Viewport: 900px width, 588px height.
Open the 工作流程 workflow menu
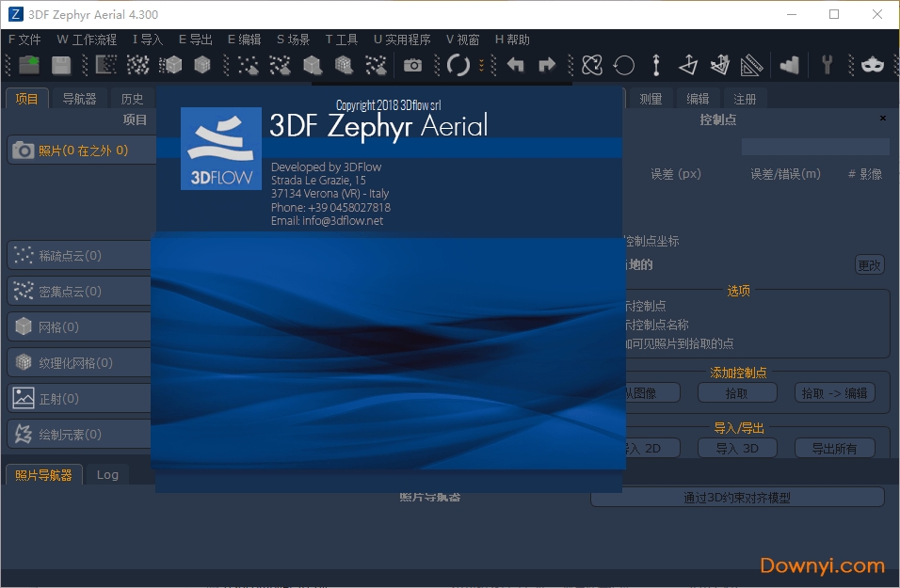pyautogui.click(x=87, y=40)
